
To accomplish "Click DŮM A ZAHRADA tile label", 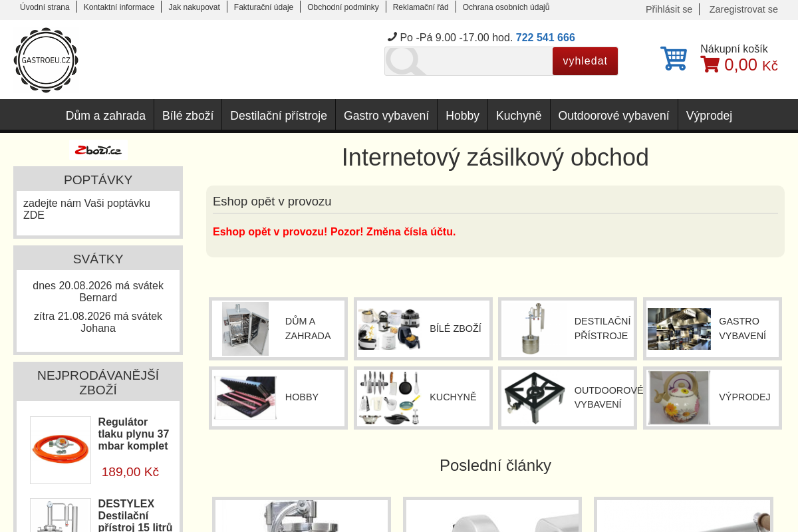I will coord(308,329).
